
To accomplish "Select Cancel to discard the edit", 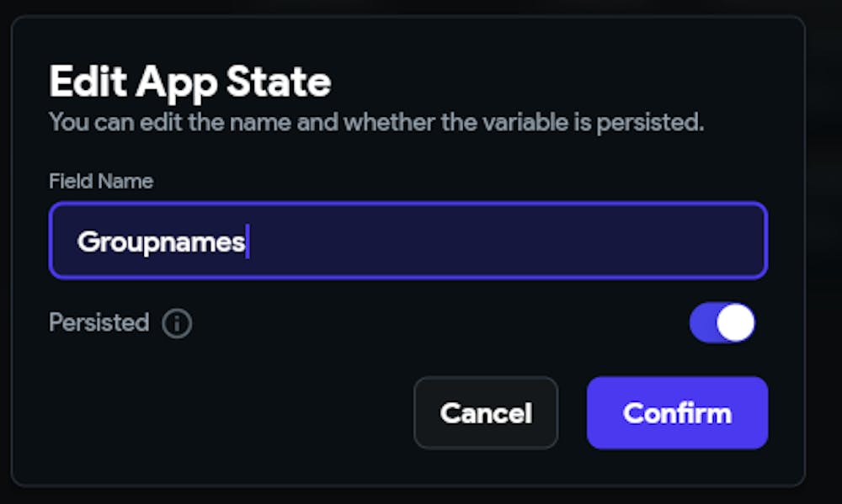I will point(486,413).
